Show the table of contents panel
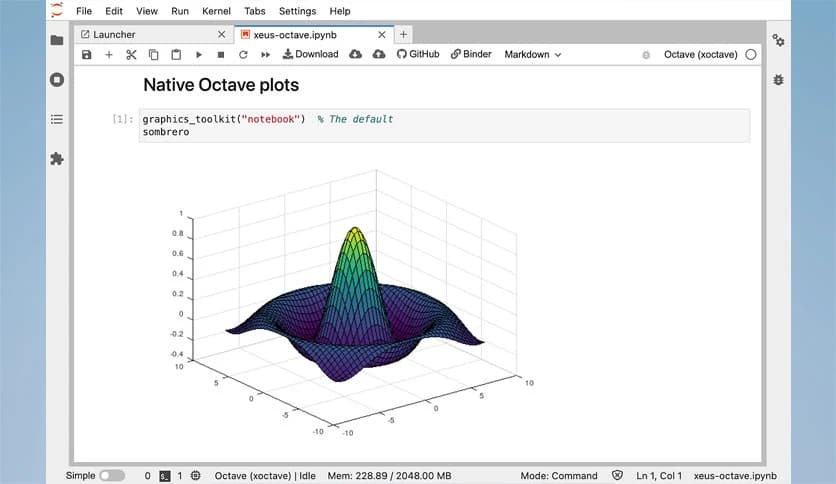Viewport: 836px width, 484px height. click(57, 119)
